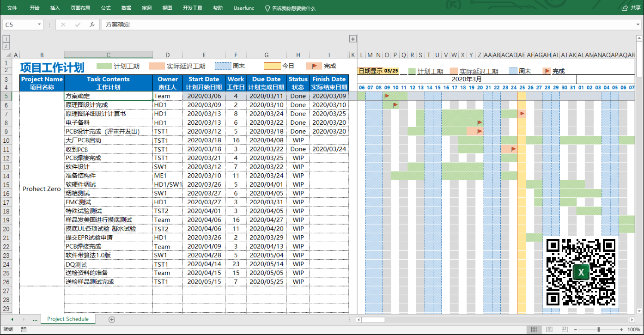Click the 告诉我你想要做什么 search box

point(290,8)
